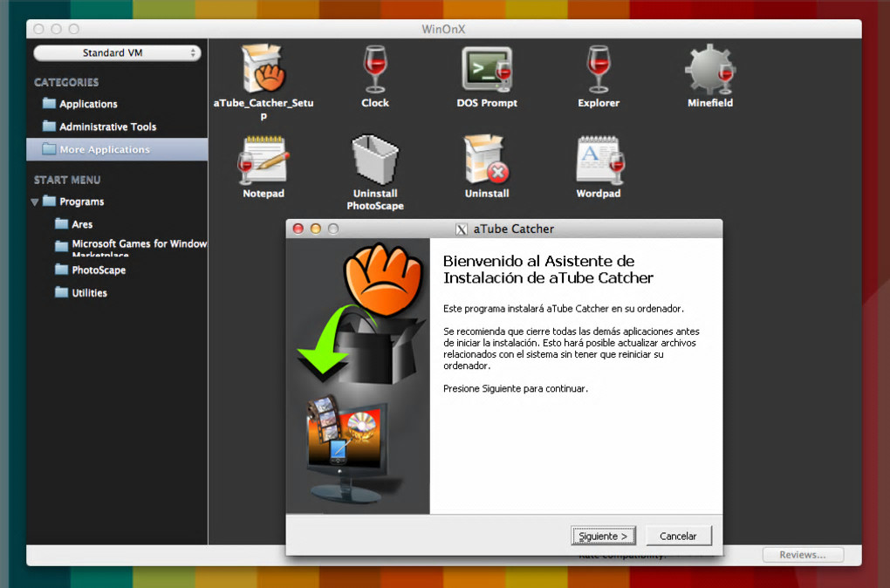890x588 pixels.
Task: Click the Reviews button in WinOnX
Action: pos(803,555)
